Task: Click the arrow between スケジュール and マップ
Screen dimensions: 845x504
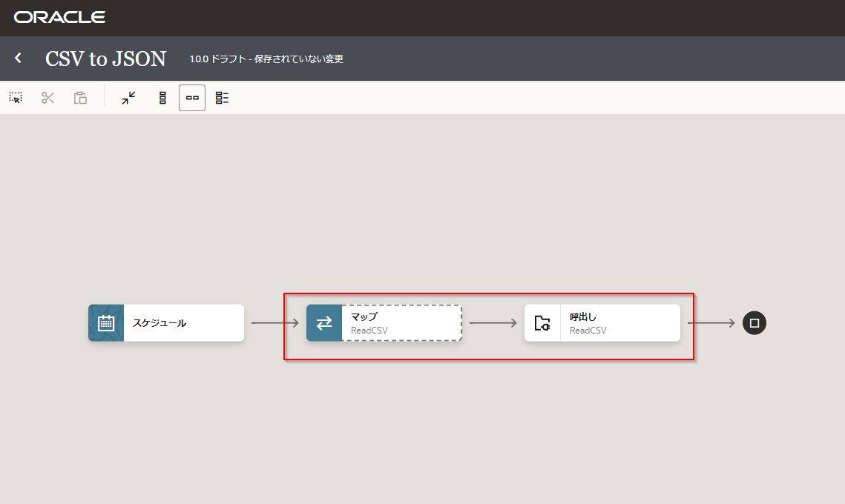Action: [x=274, y=323]
